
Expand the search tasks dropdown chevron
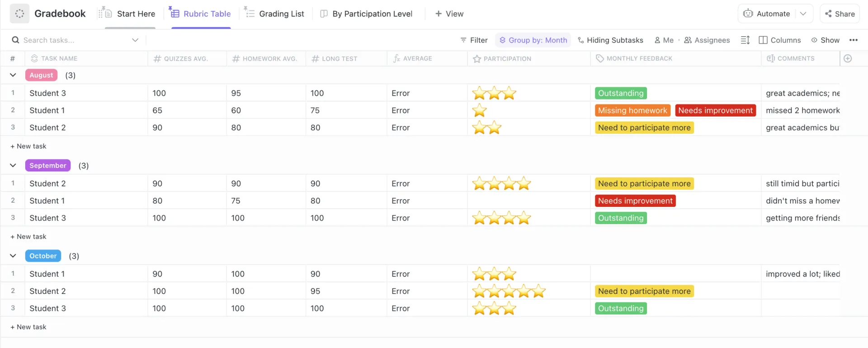click(135, 40)
